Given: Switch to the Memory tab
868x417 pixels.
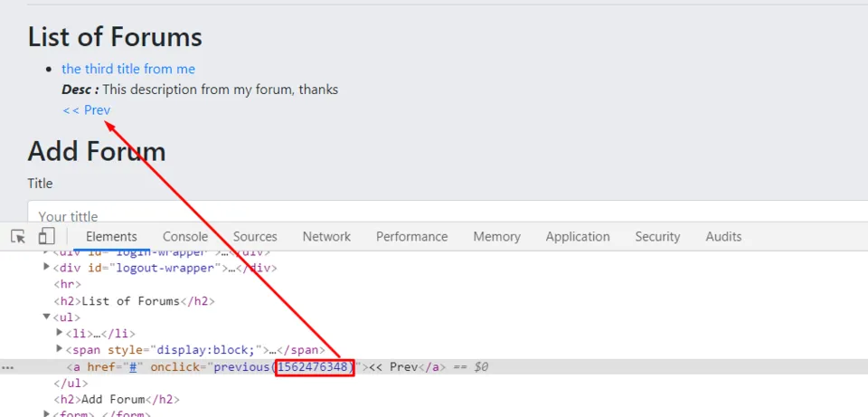Looking at the screenshot, I should pyautogui.click(x=496, y=236).
